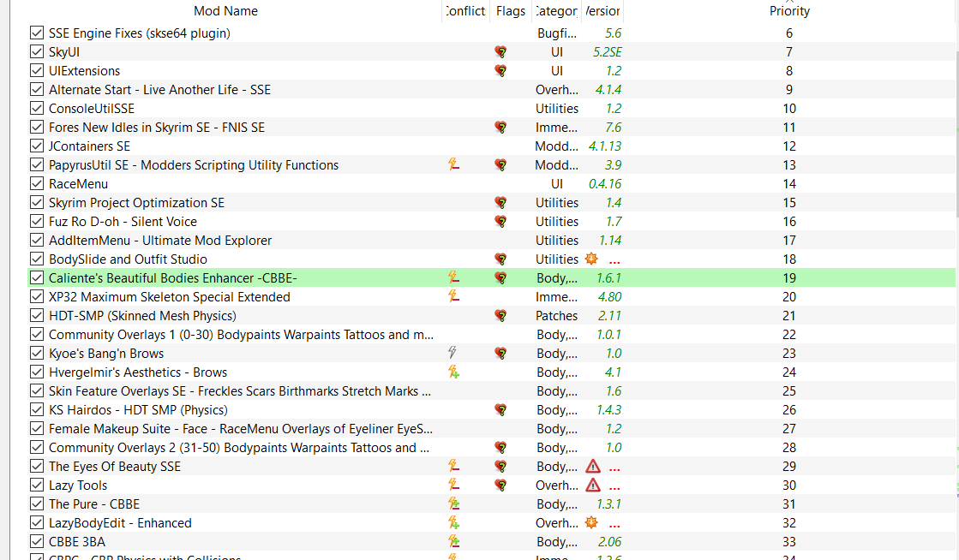The width and height of the screenshot is (959, 560).
Task: Click BodySlide heart flag icon
Action: (x=500, y=259)
